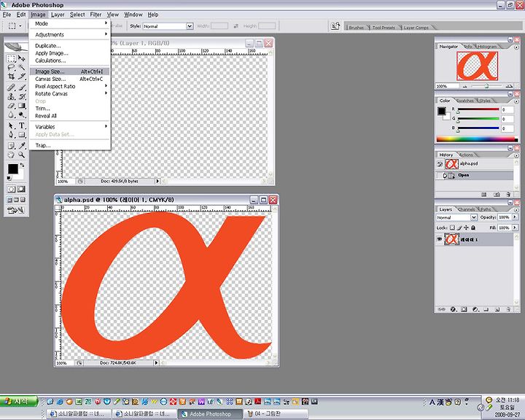Select the Clone Stamp tool

11,97
